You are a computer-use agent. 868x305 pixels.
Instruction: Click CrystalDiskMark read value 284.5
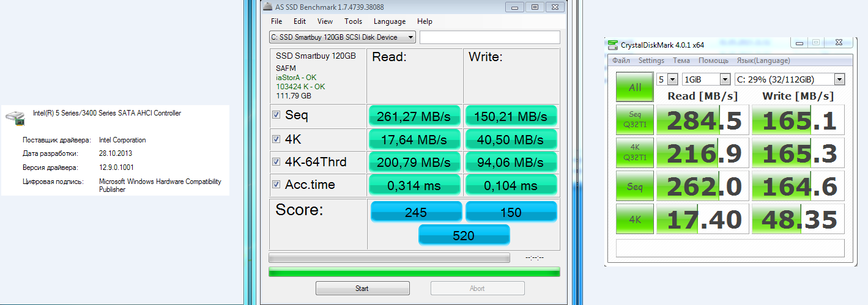[702, 120]
